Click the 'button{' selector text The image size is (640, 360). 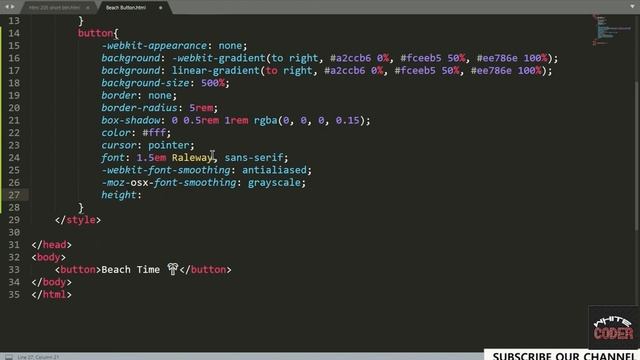[98, 33]
